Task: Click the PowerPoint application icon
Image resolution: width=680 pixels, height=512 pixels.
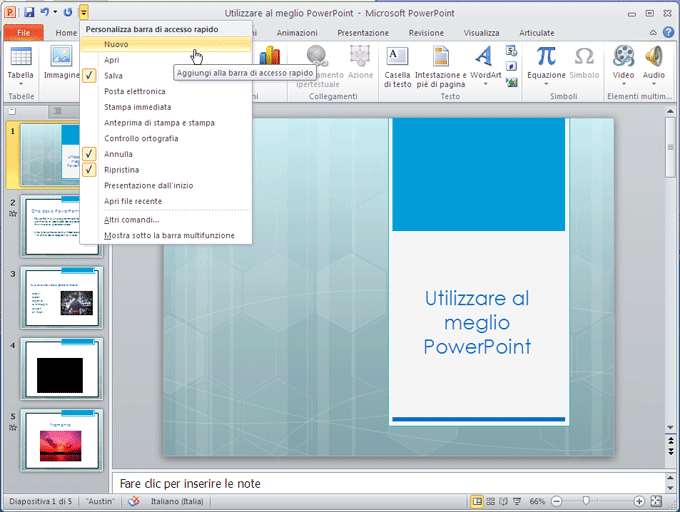Action: [10, 12]
